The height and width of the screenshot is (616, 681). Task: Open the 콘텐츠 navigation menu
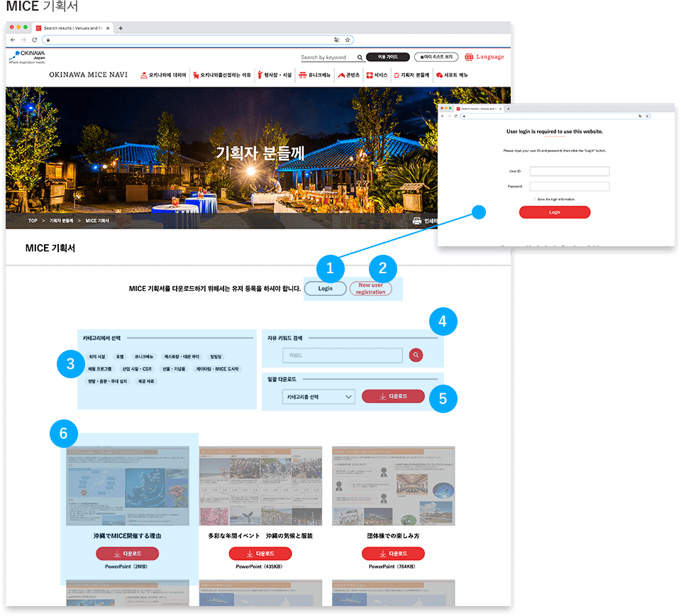[x=348, y=75]
